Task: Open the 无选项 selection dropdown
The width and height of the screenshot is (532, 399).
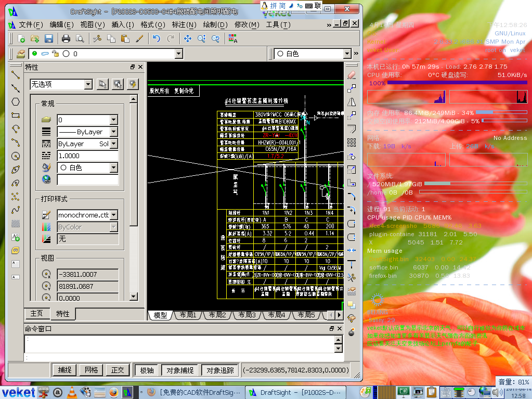Action: [x=88, y=84]
